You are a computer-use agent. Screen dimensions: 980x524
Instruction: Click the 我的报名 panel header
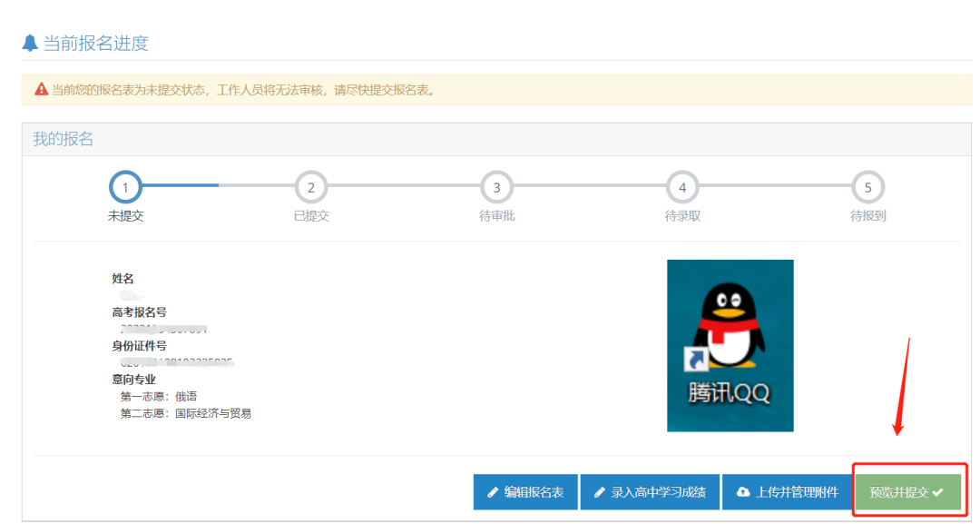click(64, 139)
